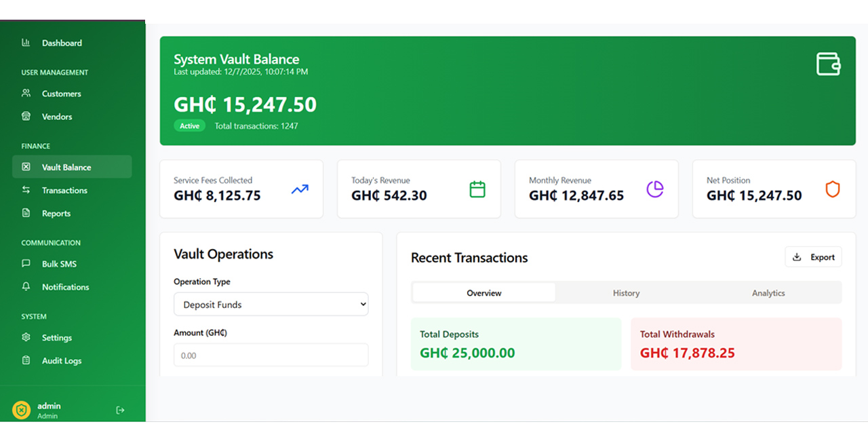Open Bulk SMS from the sidebar chat icon
Viewport: 868px width, 441px height.
pyautogui.click(x=26, y=264)
